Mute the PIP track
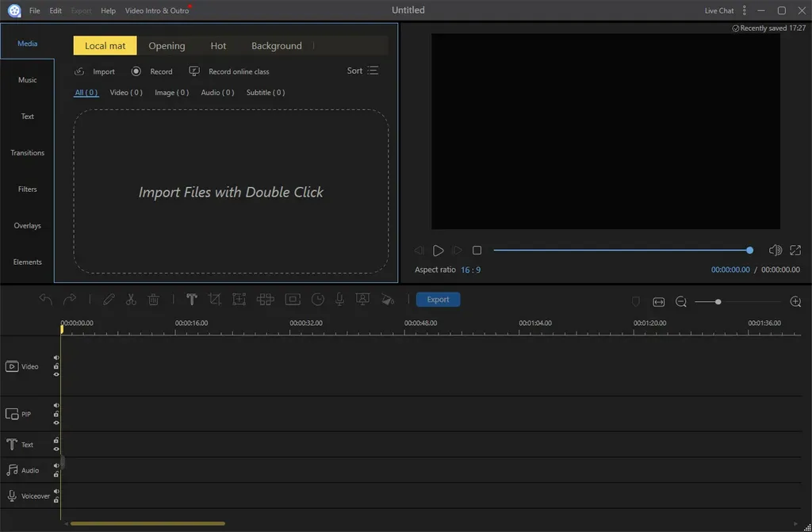This screenshot has width=812, height=532. click(x=56, y=406)
